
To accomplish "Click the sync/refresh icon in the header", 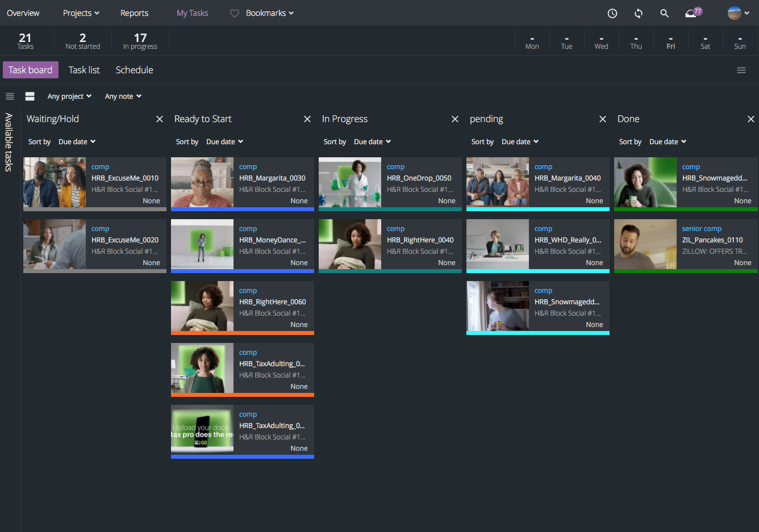I will point(638,12).
